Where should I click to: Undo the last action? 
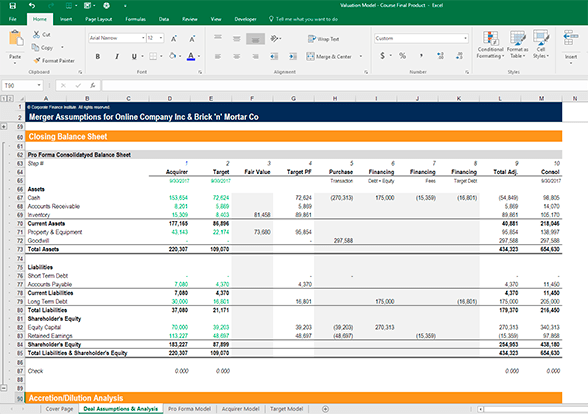coord(32,6)
